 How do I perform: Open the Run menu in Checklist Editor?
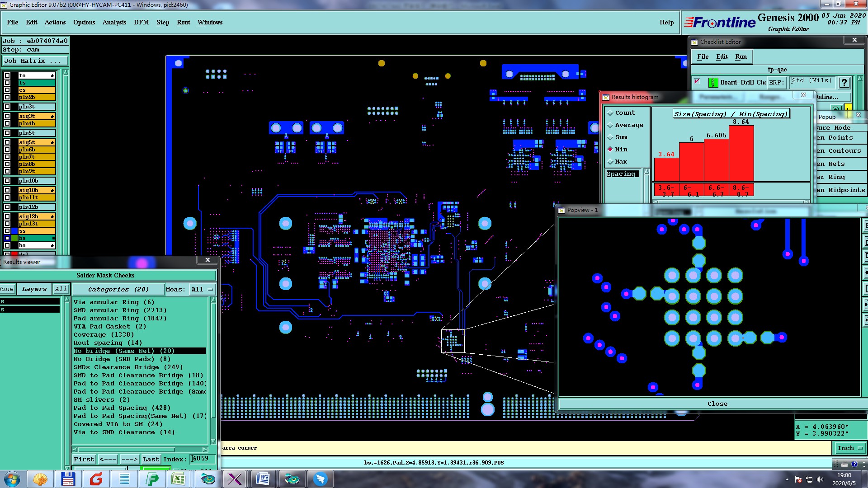(x=741, y=56)
